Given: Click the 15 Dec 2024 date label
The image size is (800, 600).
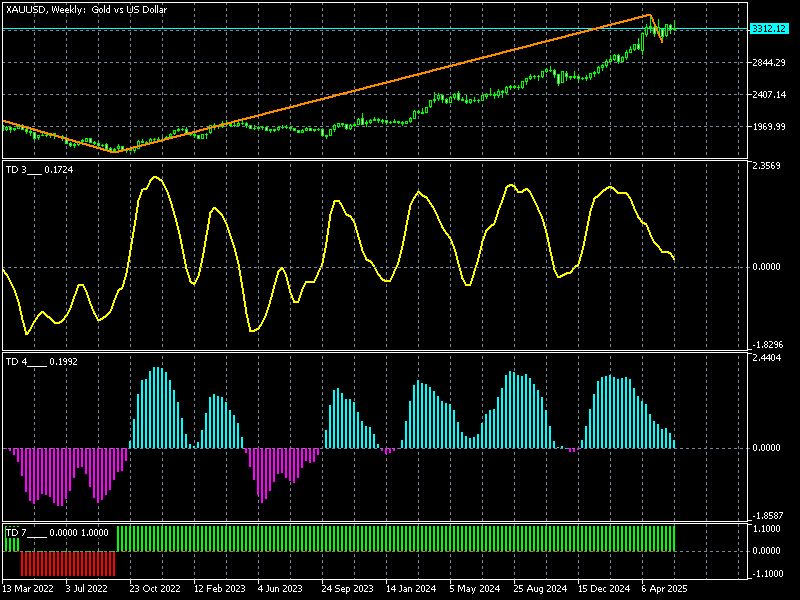Looking at the screenshot, I should point(604,589).
